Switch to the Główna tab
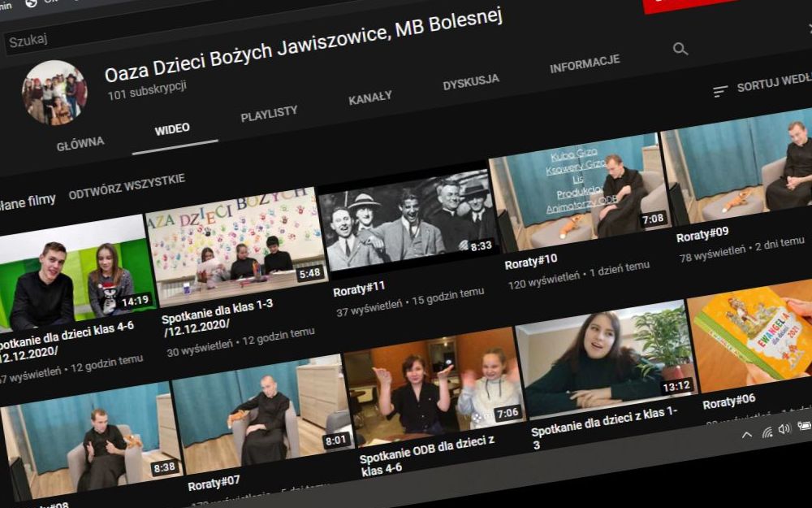The image size is (812, 508). (x=80, y=144)
